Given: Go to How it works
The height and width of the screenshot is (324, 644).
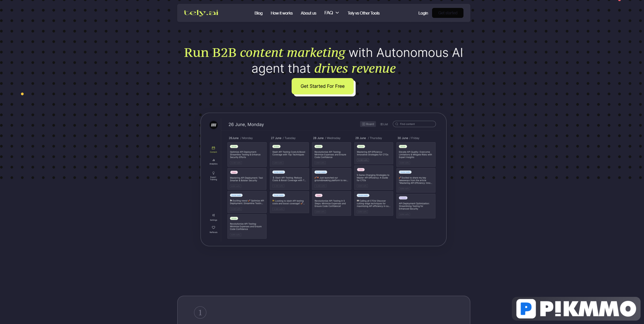Looking at the screenshot, I should pyautogui.click(x=281, y=13).
